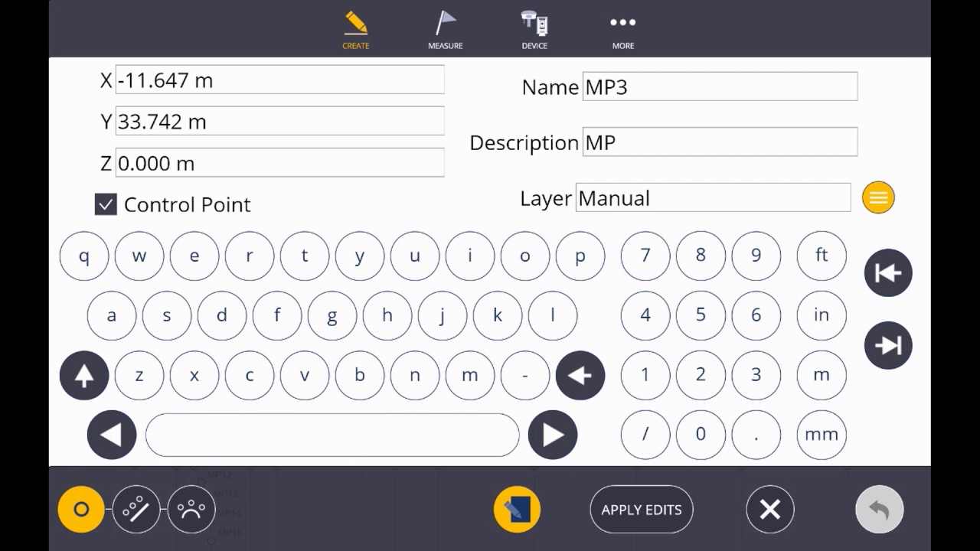Viewport: 980px width, 551px height.
Task: Tap the w key
Action: (139, 256)
